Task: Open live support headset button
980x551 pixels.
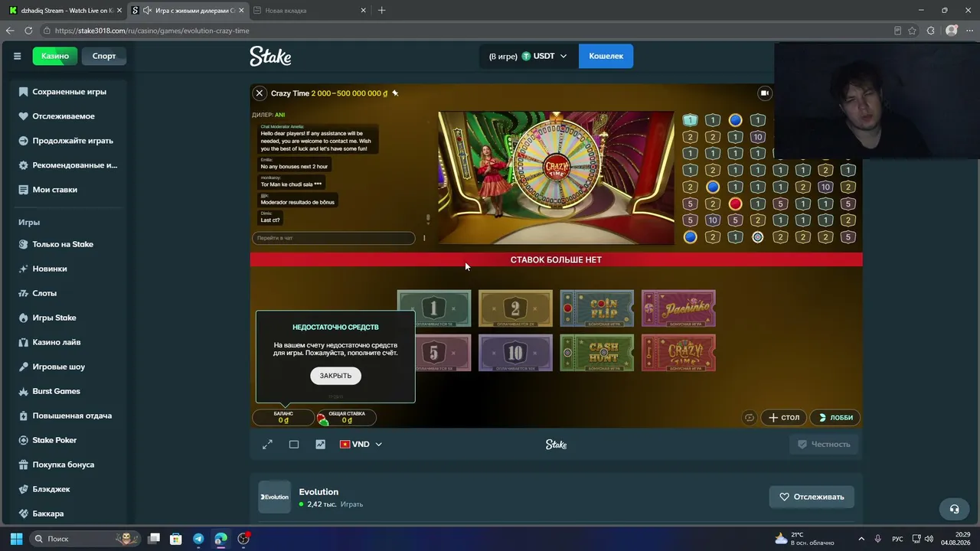Action: click(954, 509)
